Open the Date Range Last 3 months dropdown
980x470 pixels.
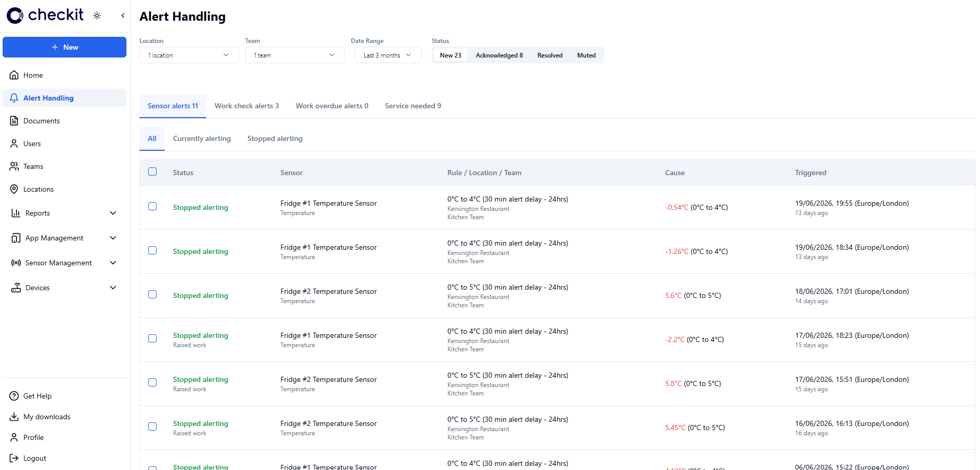(x=388, y=55)
